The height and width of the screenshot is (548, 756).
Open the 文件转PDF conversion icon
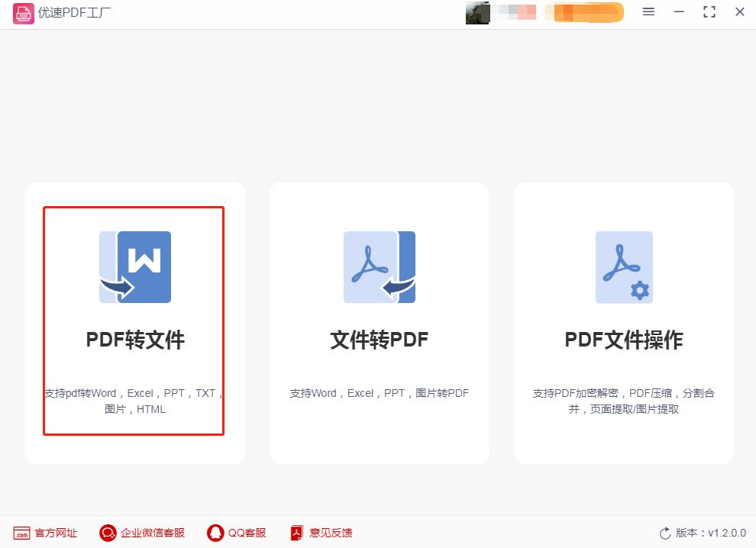coord(380,267)
